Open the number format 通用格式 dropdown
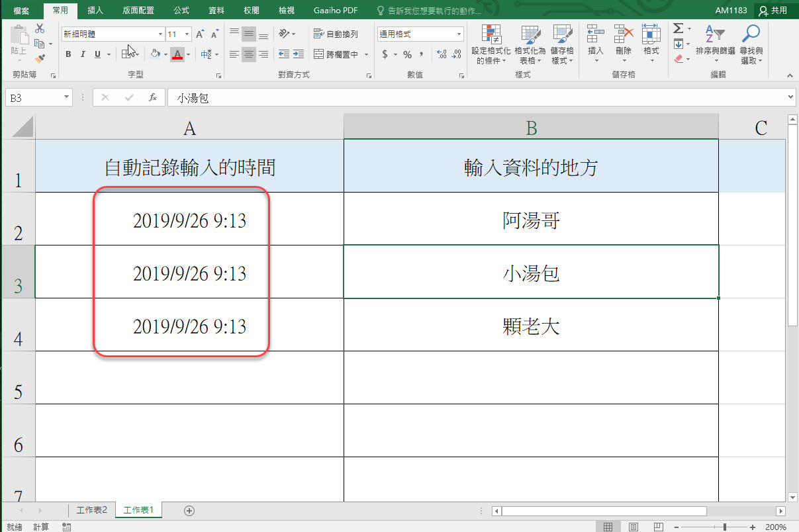The width and height of the screenshot is (799, 532). click(x=459, y=34)
